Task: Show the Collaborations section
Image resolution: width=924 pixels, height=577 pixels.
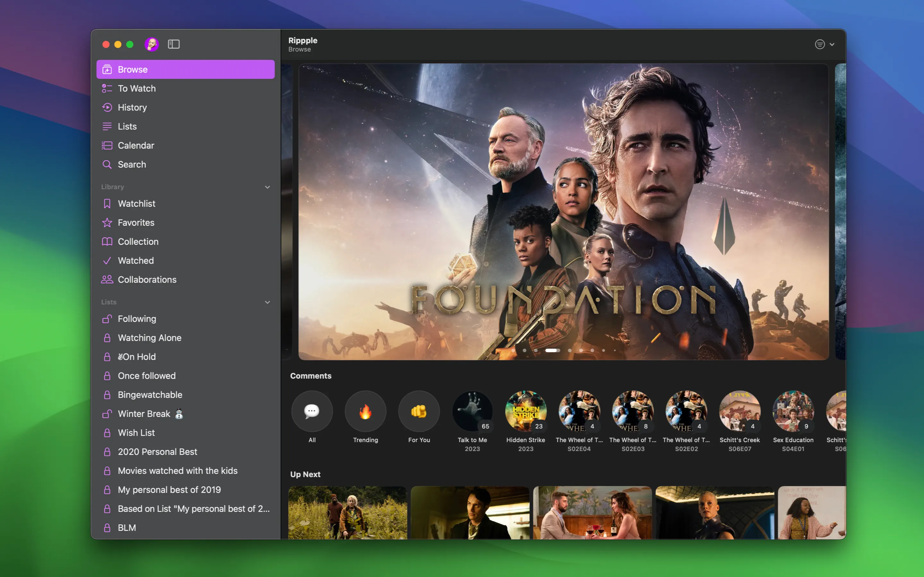Action: tap(147, 280)
